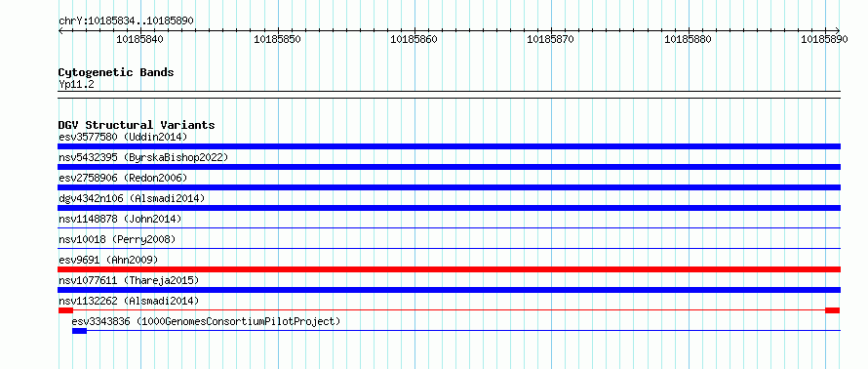
Task: Open variant esv3343836 (1000GenomesConsortiumPilotProject) label
Action: click(206, 321)
